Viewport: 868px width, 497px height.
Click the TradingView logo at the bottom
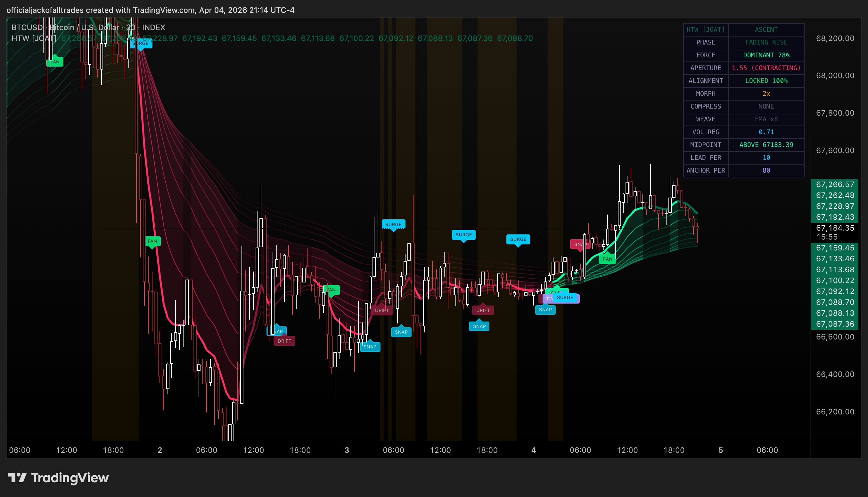(x=58, y=477)
